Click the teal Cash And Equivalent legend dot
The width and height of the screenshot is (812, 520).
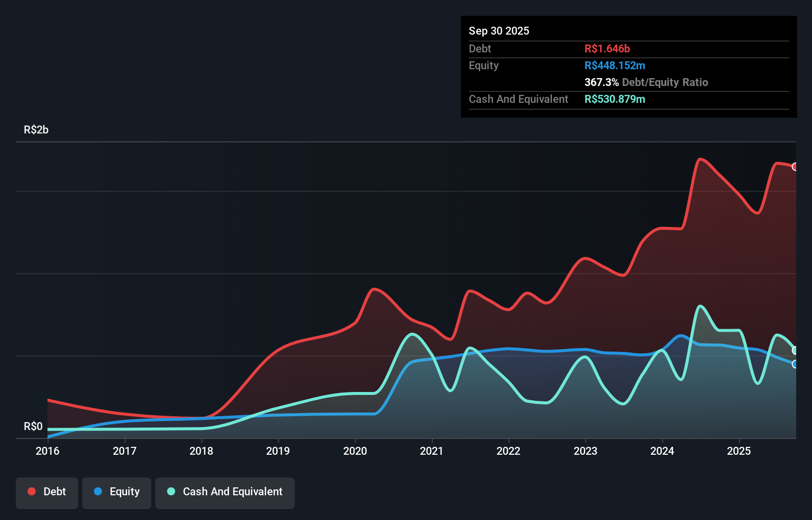tap(170, 491)
